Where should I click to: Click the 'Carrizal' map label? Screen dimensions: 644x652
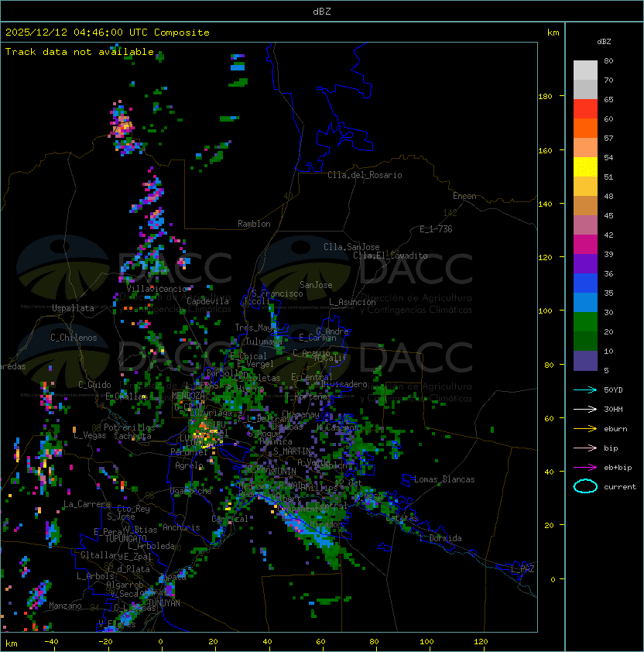coord(230,519)
